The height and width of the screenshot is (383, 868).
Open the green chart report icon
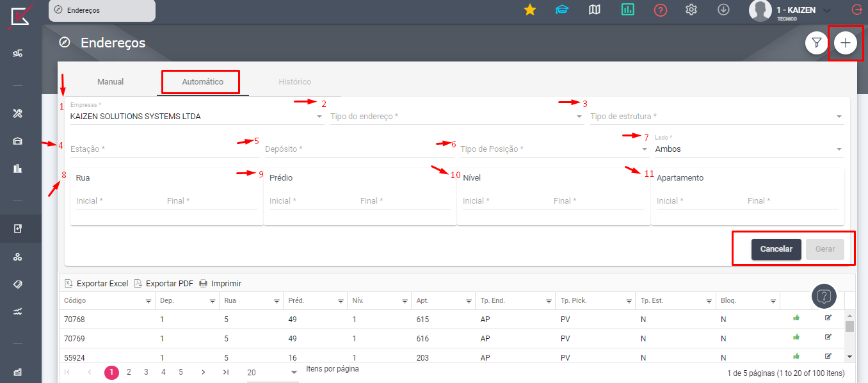coord(627,10)
